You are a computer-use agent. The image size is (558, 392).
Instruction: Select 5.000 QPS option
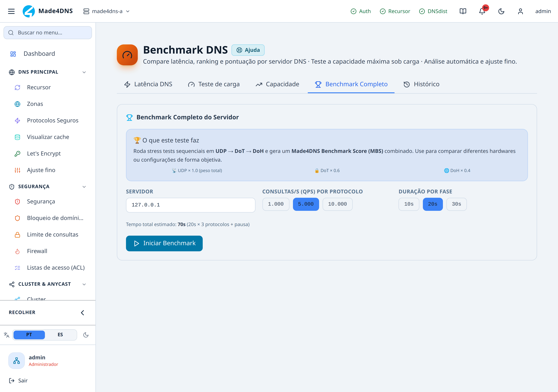click(306, 204)
